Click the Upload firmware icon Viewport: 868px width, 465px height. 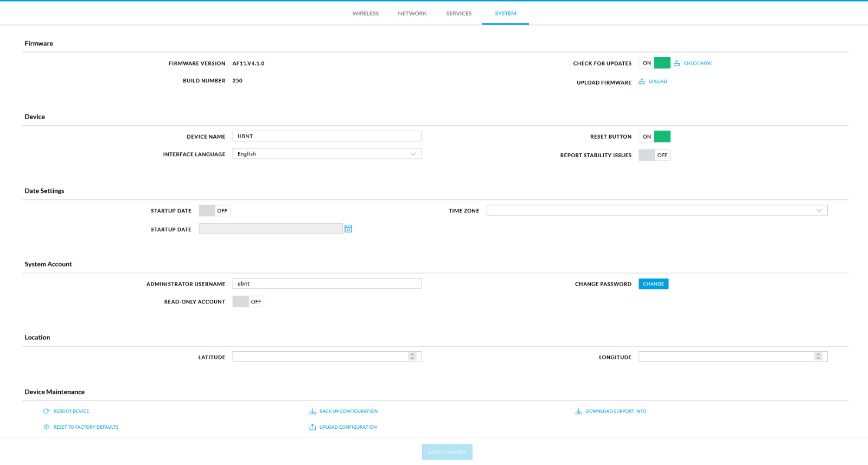coord(642,81)
